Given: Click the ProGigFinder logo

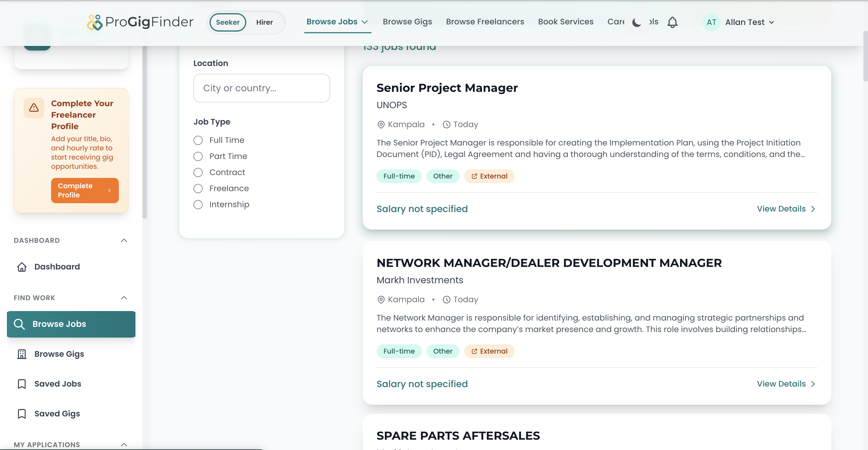Looking at the screenshot, I should point(140,22).
